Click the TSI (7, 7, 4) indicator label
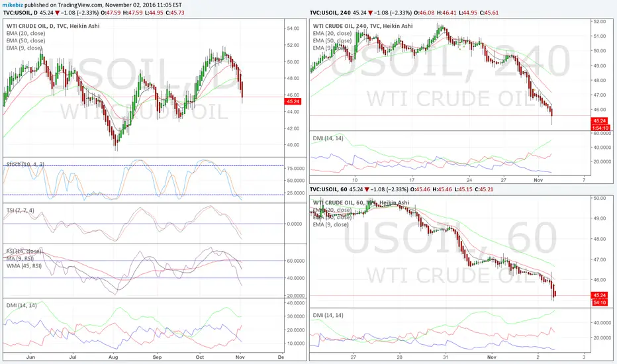617x364 pixels. point(20,210)
